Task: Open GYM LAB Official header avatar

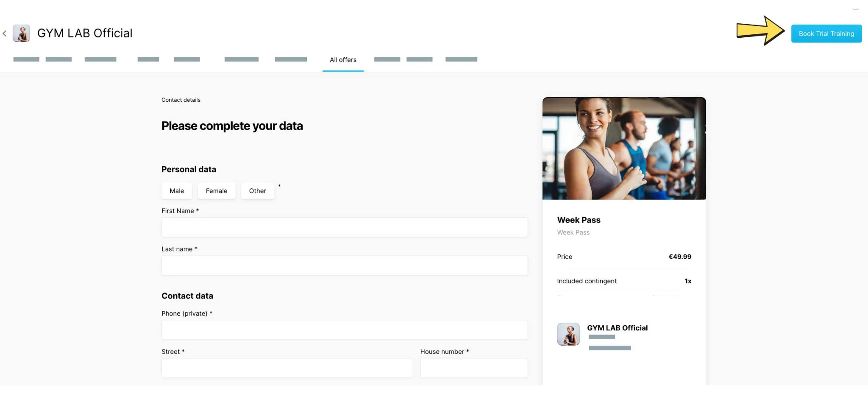Action: (21, 33)
